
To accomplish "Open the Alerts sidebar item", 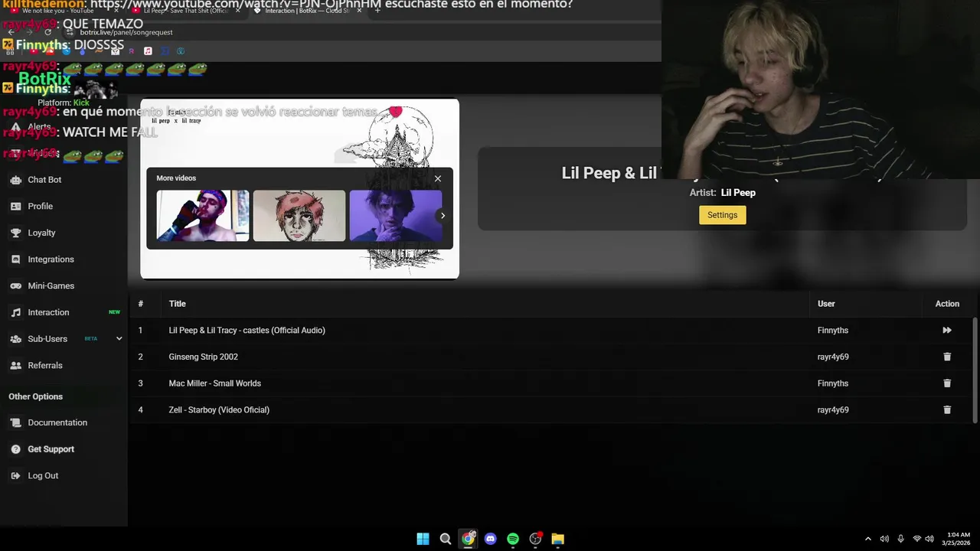I will [39, 126].
